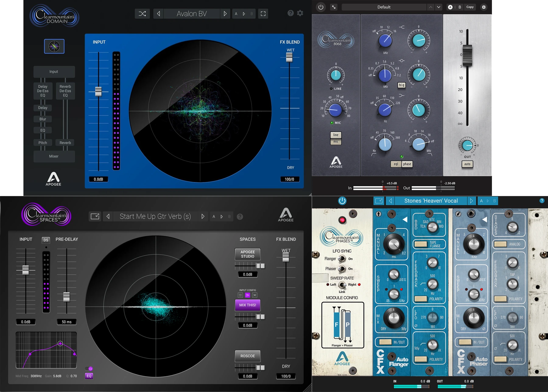Viewport: 548px width, 392px height.
Task: Toggle the phase button on 8068
Action: click(x=407, y=164)
